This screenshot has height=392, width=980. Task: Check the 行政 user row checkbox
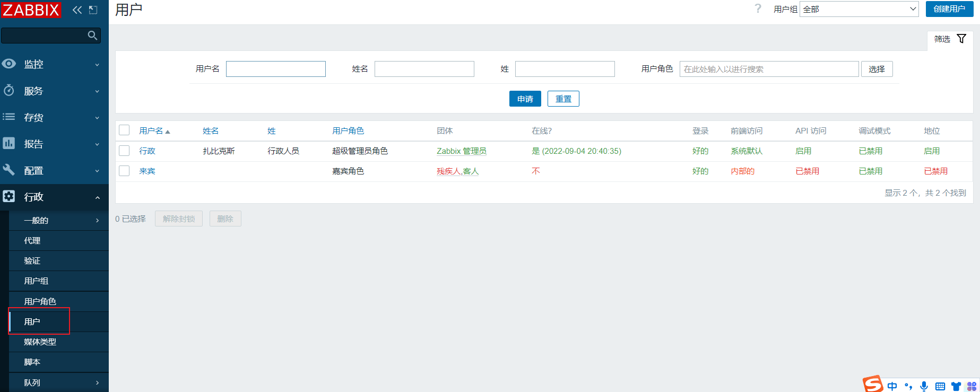(x=124, y=151)
